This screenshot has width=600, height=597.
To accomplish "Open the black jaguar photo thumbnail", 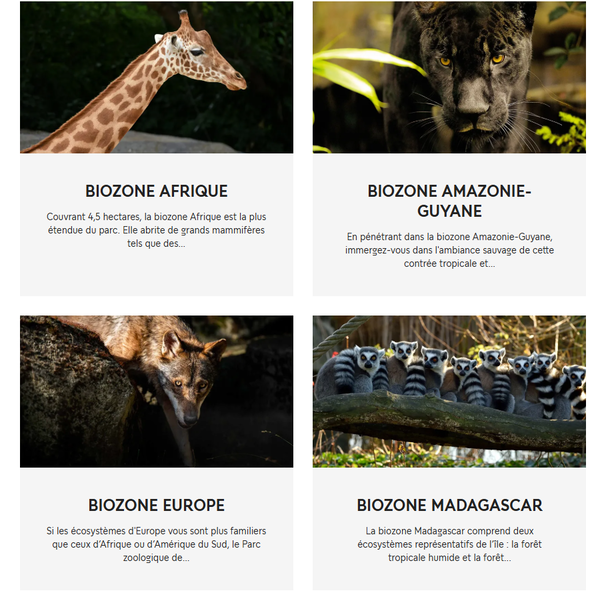I will (x=449, y=77).
